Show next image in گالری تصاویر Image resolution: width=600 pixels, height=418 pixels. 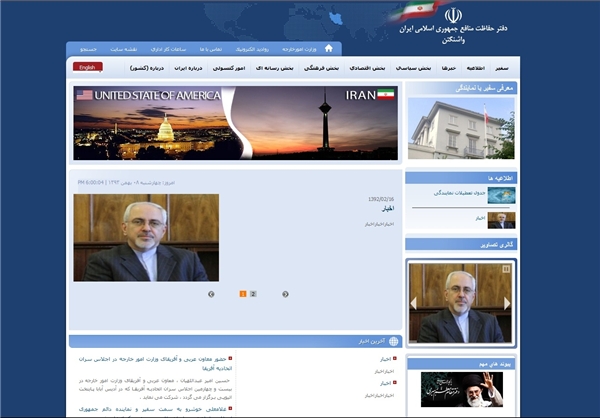click(507, 303)
